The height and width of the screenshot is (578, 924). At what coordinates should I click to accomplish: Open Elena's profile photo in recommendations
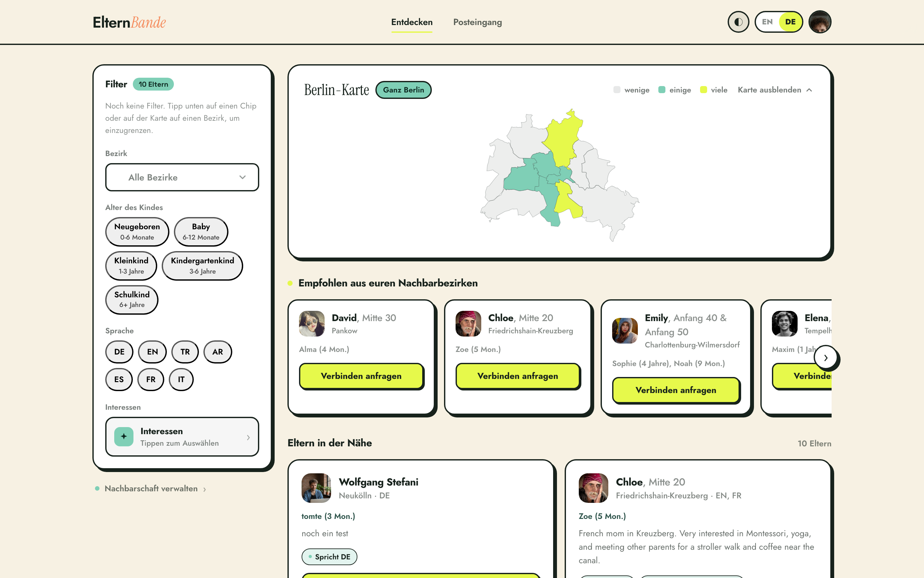click(785, 323)
